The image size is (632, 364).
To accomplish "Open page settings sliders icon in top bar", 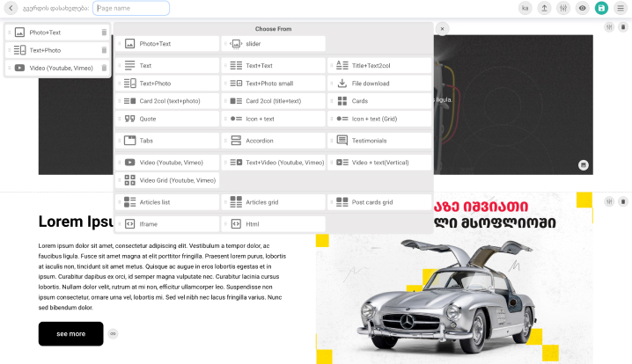I will pyautogui.click(x=563, y=8).
